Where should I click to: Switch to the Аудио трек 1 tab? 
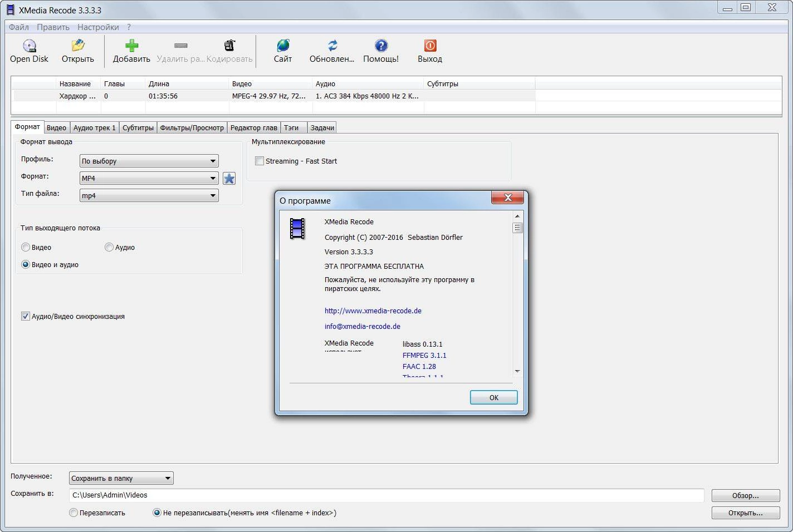click(x=94, y=127)
